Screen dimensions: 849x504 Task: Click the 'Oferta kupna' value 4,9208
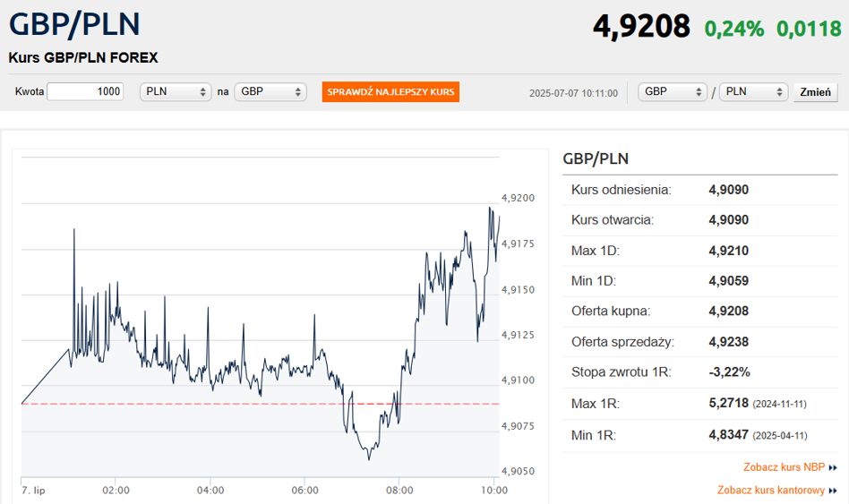pyautogui.click(x=729, y=312)
